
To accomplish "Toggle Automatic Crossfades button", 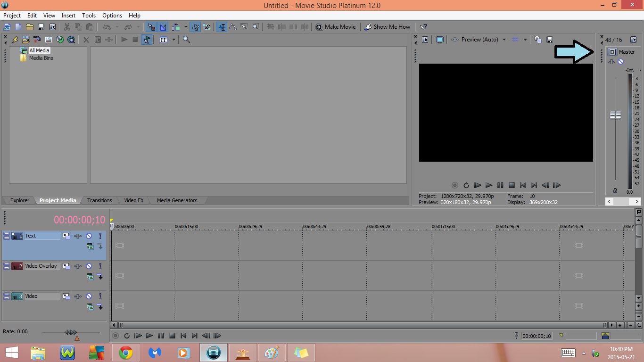I will tap(163, 27).
